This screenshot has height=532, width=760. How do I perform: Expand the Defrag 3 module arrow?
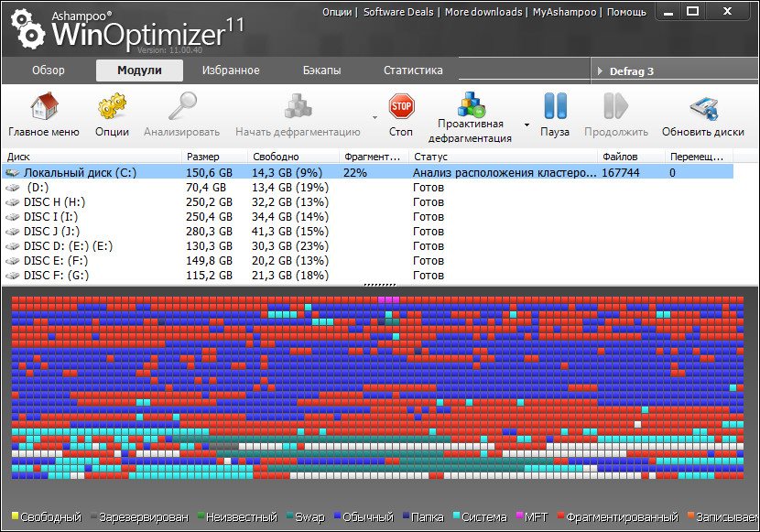pyautogui.click(x=600, y=71)
